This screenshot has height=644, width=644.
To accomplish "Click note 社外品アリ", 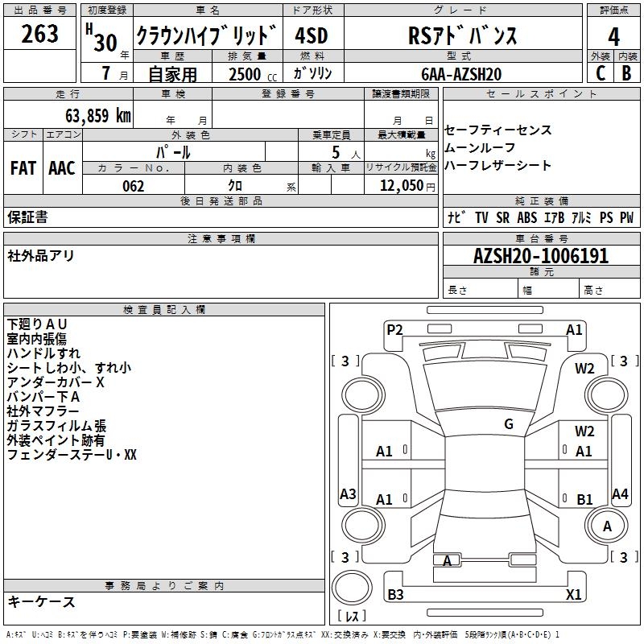I will point(41,255).
